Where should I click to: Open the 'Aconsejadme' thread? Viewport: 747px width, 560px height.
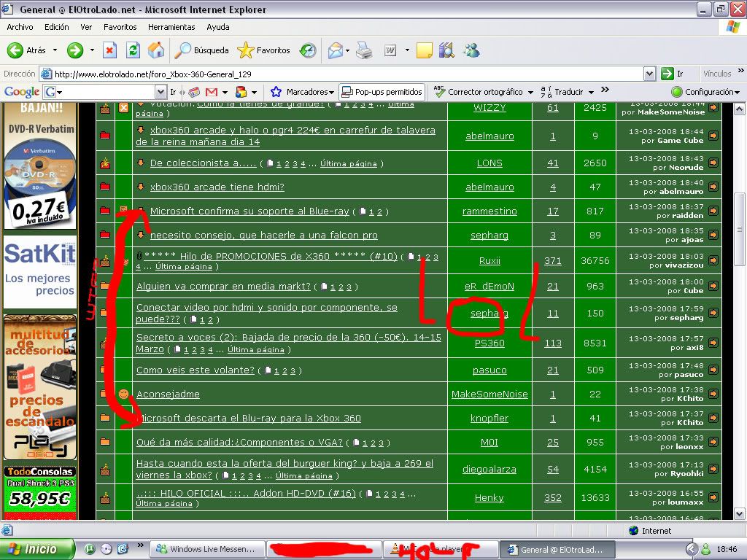pyautogui.click(x=168, y=394)
